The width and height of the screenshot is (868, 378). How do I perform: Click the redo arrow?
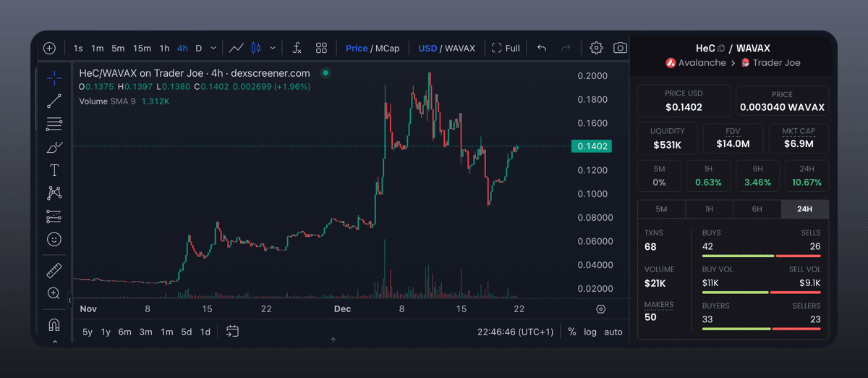click(566, 49)
